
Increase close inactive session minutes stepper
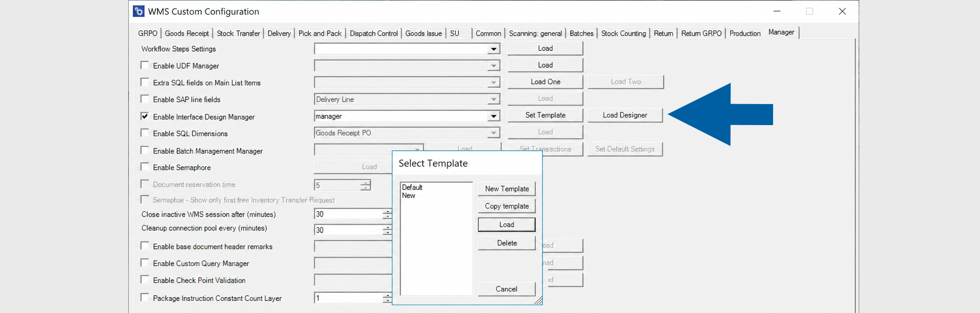(x=387, y=211)
